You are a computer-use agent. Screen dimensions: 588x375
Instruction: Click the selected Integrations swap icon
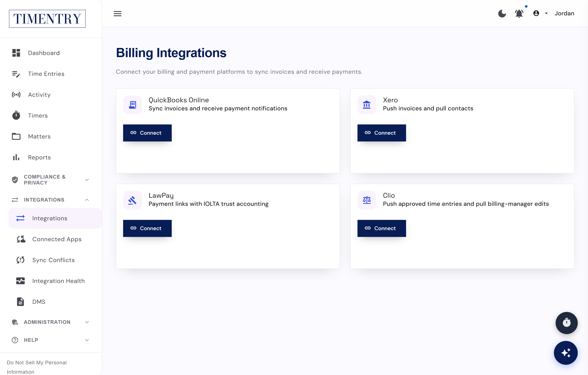tap(20, 218)
